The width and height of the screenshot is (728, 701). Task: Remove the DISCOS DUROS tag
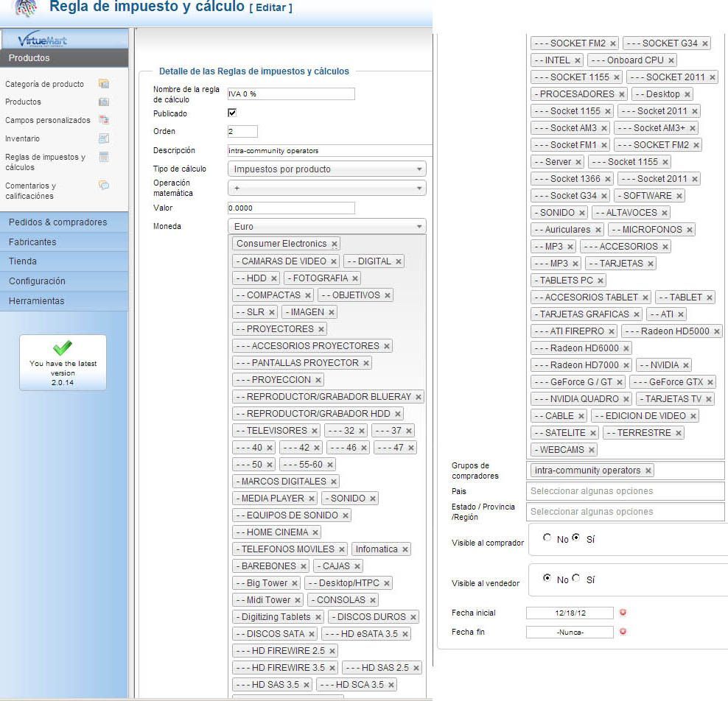[x=413, y=617]
